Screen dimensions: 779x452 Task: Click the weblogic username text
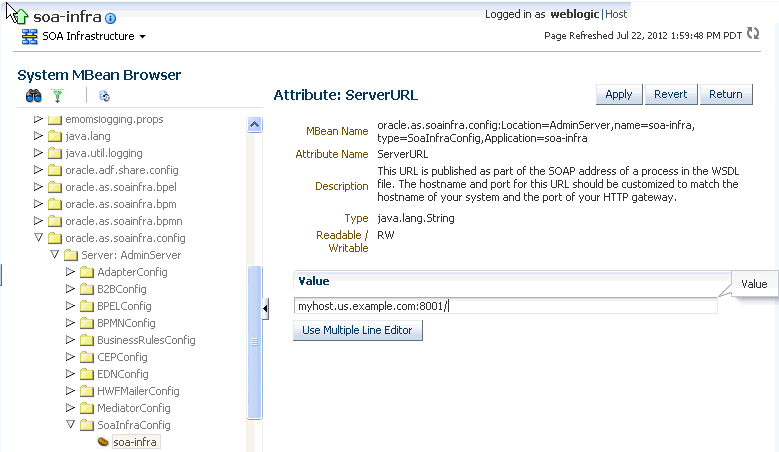click(574, 14)
